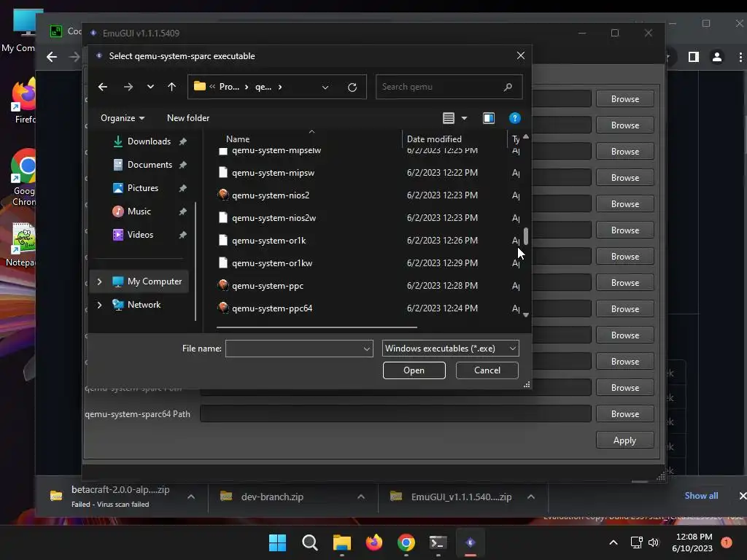Screen dimensions: 747x560
Task: Expand the Network tree node
Action: (99, 305)
